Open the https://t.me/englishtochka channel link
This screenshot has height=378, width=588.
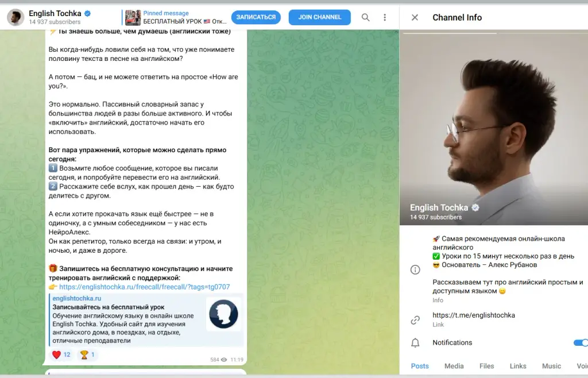pos(474,315)
